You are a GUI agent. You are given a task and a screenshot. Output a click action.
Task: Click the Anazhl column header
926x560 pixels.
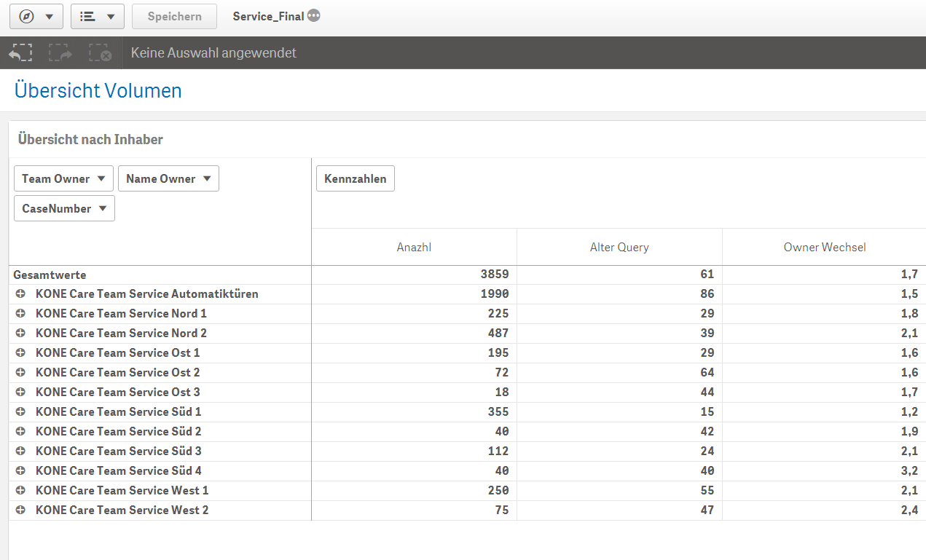click(x=415, y=247)
